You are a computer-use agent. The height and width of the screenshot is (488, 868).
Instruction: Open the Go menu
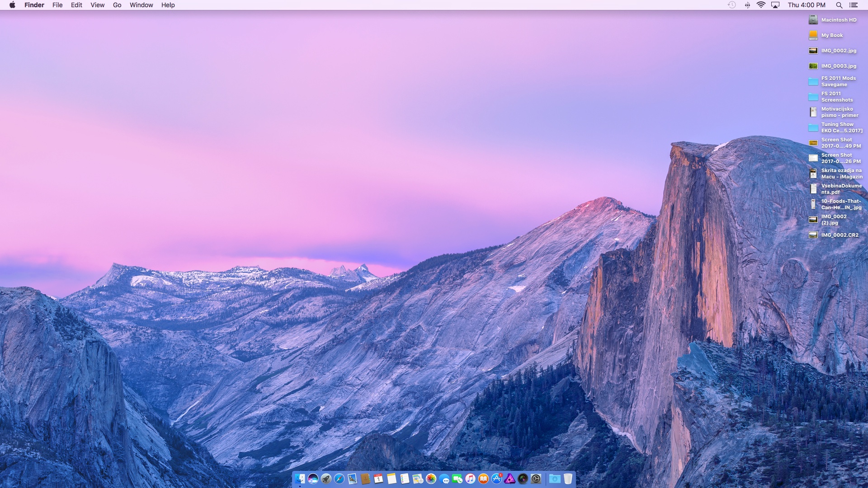(117, 5)
